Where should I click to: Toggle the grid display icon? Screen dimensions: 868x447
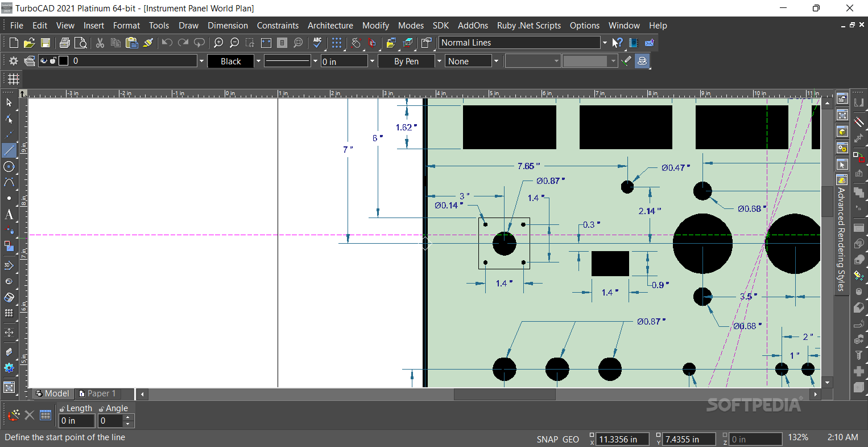pos(13,79)
